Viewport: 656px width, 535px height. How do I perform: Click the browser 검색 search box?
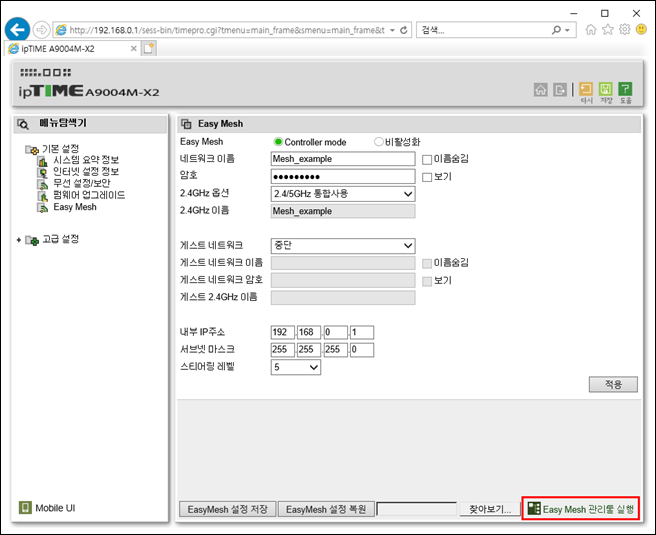(x=483, y=30)
